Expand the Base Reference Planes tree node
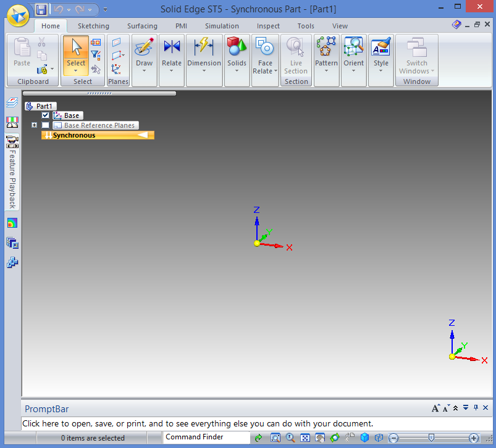Image resolution: width=496 pixels, height=448 pixels. point(34,125)
